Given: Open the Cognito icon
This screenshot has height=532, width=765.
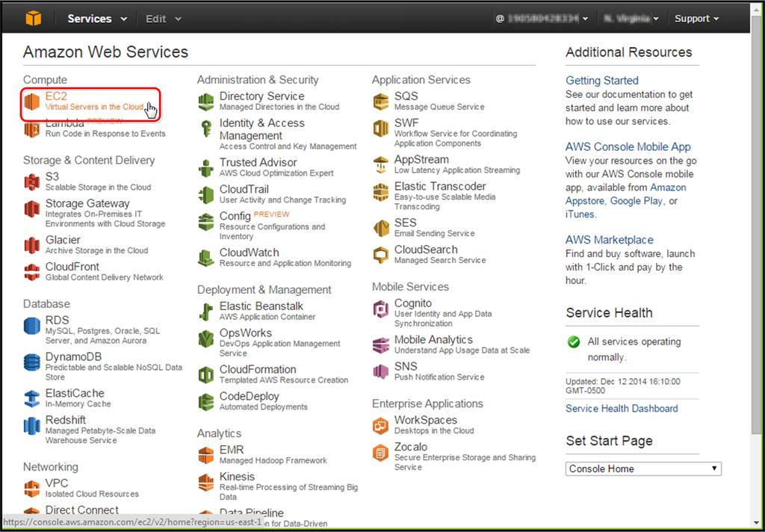Looking at the screenshot, I should 381,309.
